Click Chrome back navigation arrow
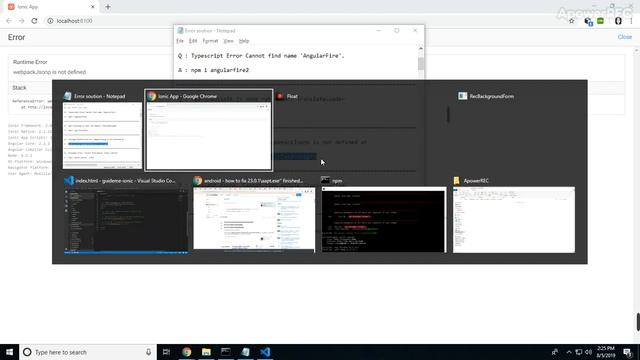640x360 pixels. 9,21
